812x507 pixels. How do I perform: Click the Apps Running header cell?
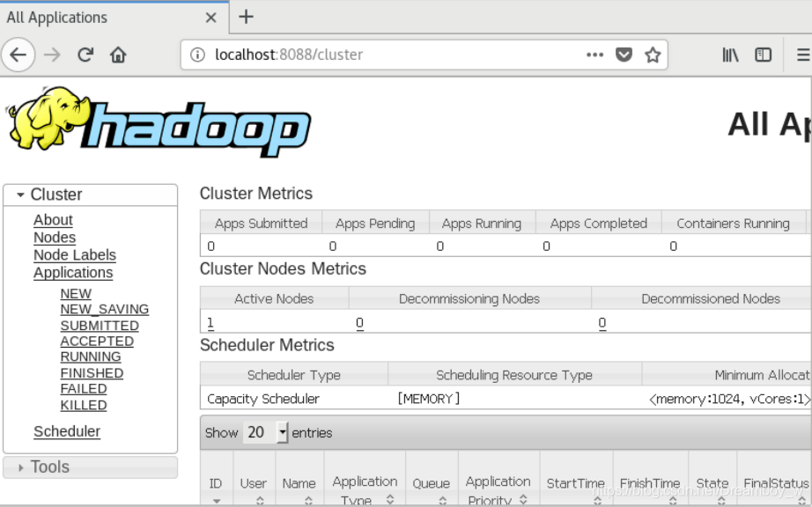(x=482, y=224)
